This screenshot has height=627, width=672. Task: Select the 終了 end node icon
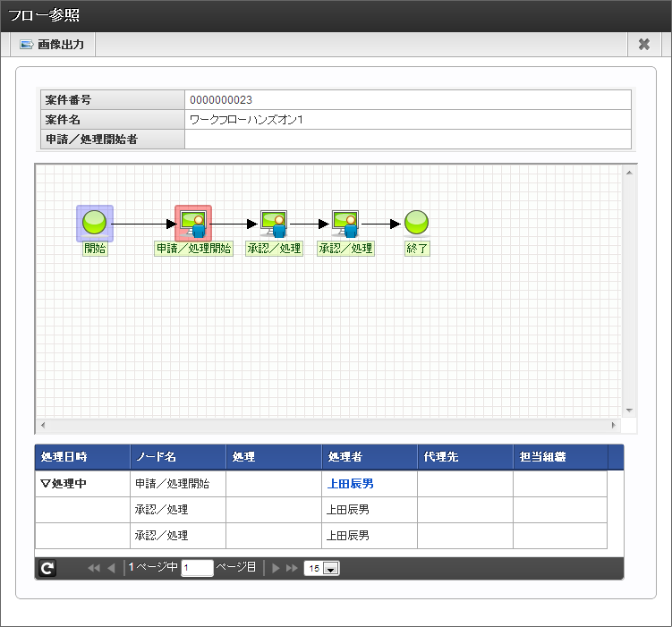tap(417, 223)
